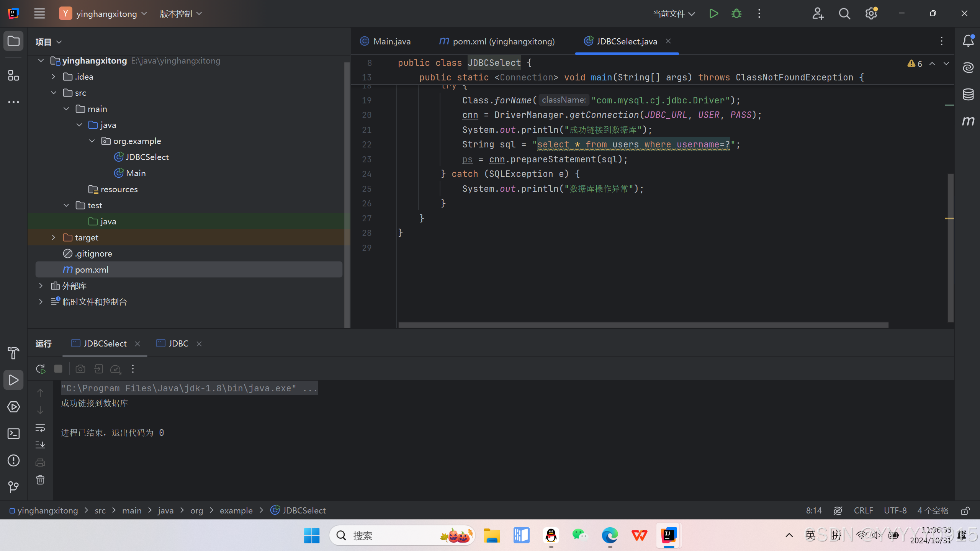Open the 当前文件 run configuration dropdown
This screenshot has height=551, width=980.
[x=673, y=14]
